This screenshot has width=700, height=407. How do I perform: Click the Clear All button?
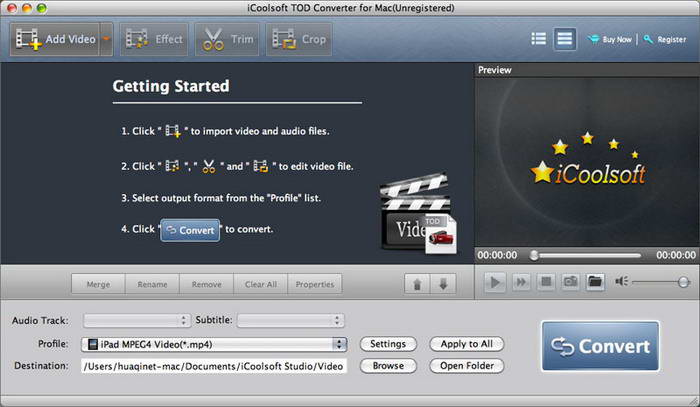pyautogui.click(x=261, y=284)
